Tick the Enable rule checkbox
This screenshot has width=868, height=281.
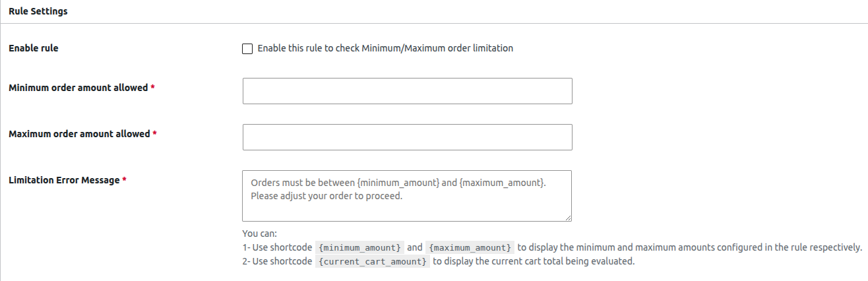(247, 49)
